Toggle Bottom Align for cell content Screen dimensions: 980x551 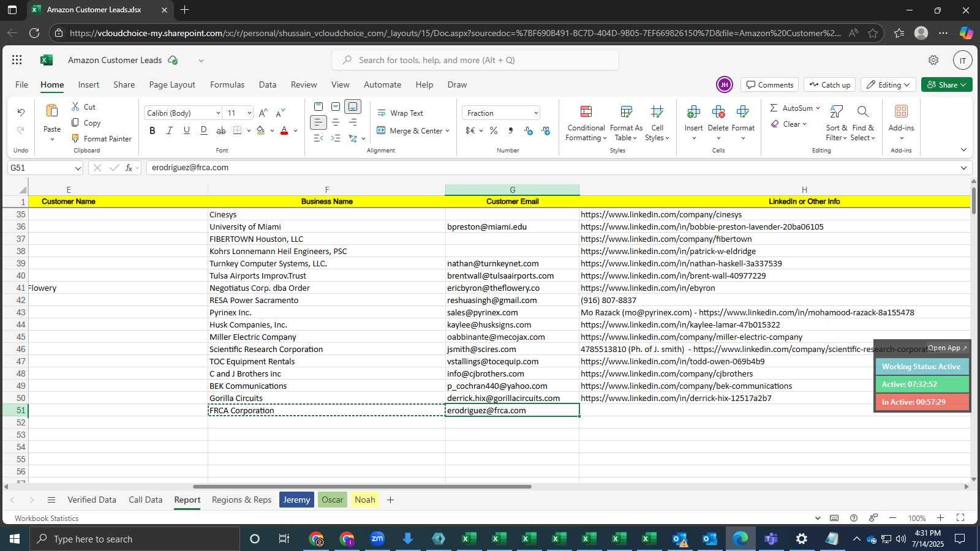[353, 107]
